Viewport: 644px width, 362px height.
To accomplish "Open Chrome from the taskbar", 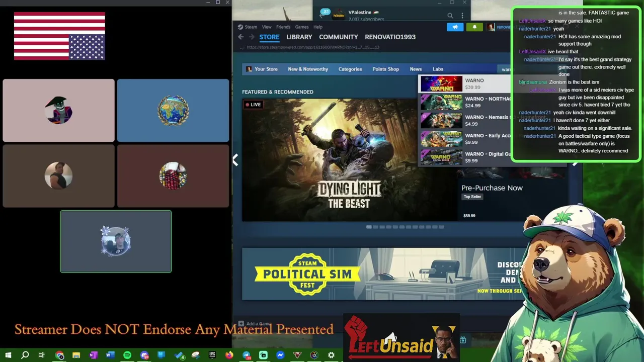I will tap(59, 355).
